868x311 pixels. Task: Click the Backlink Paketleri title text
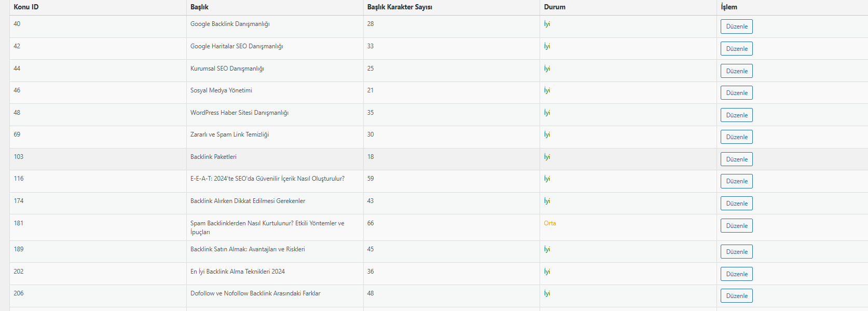213,157
